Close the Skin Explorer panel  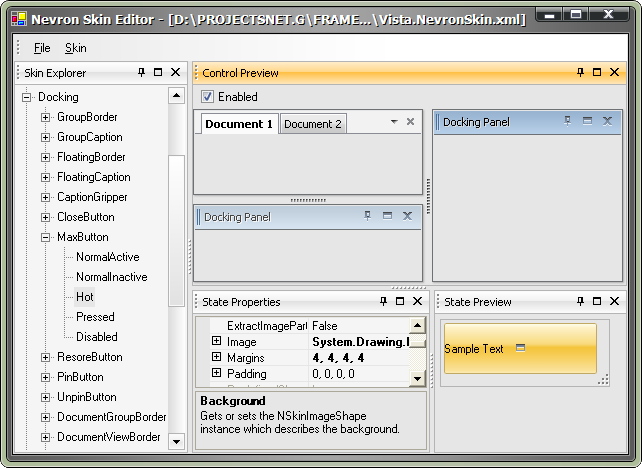click(x=175, y=72)
